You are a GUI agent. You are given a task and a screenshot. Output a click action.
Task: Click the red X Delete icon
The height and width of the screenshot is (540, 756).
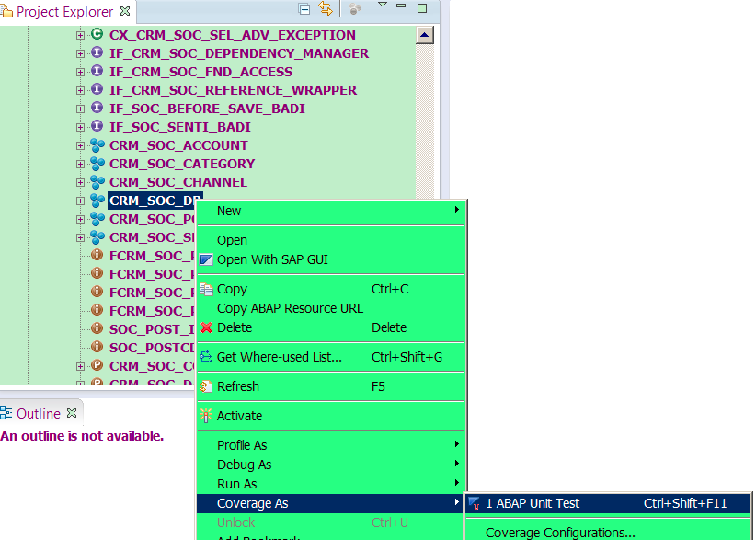click(x=206, y=327)
